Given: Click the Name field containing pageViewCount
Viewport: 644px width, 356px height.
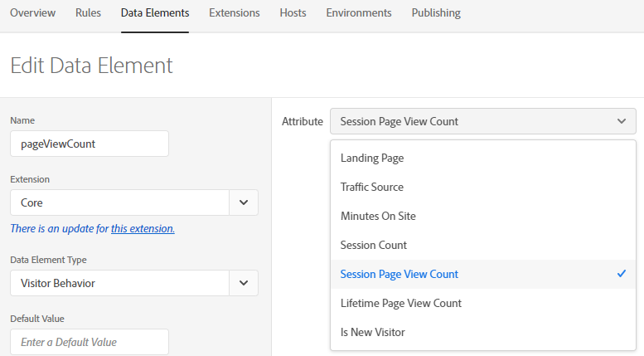Looking at the screenshot, I should (x=90, y=144).
